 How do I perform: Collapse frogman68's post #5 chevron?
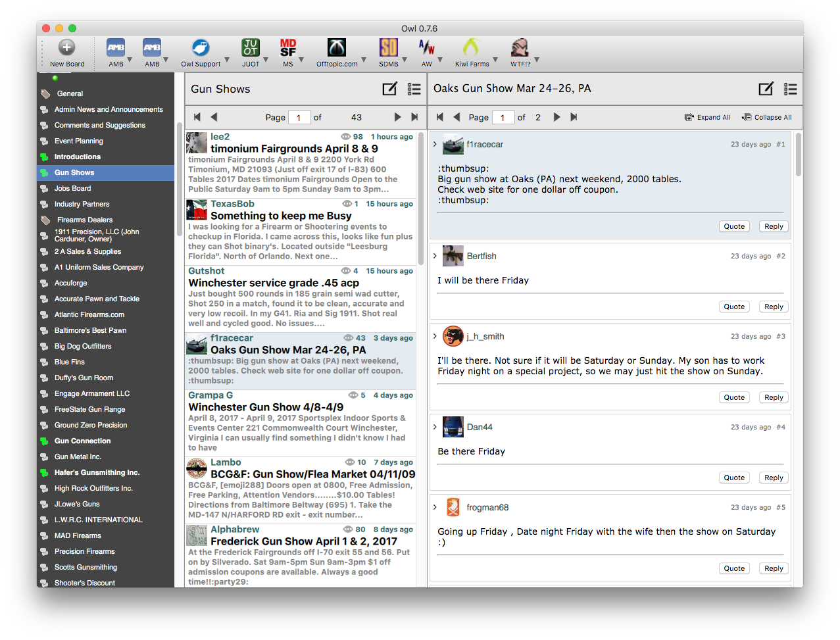[x=435, y=507]
